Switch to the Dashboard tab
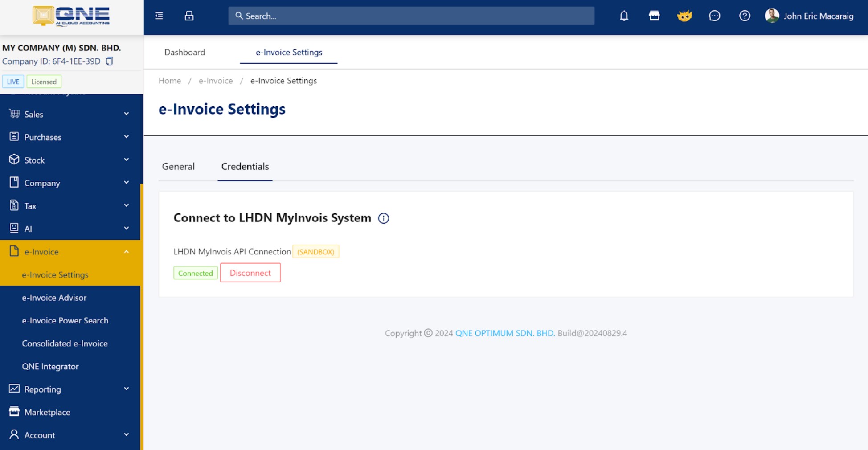 (184, 52)
